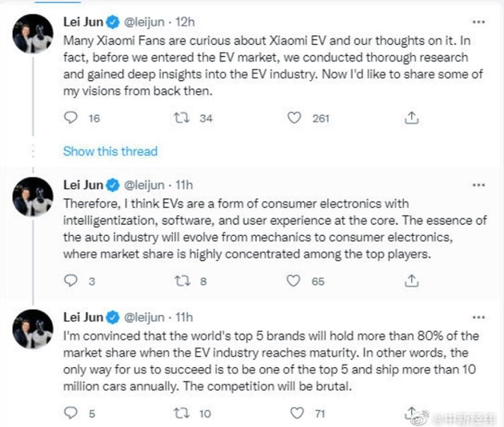
Task: Share the first tweet about Xiaomi EV
Action: [412, 118]
